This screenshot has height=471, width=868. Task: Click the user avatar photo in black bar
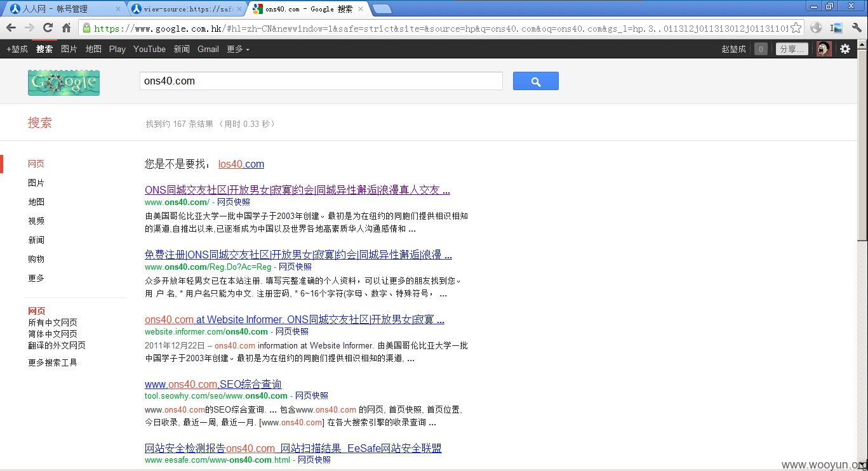click(824, 49)
